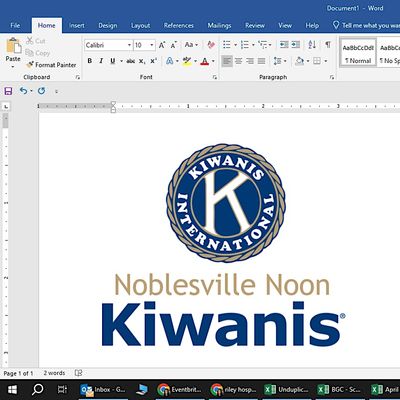
Task: Undo last action
Action: click(23, 91)
